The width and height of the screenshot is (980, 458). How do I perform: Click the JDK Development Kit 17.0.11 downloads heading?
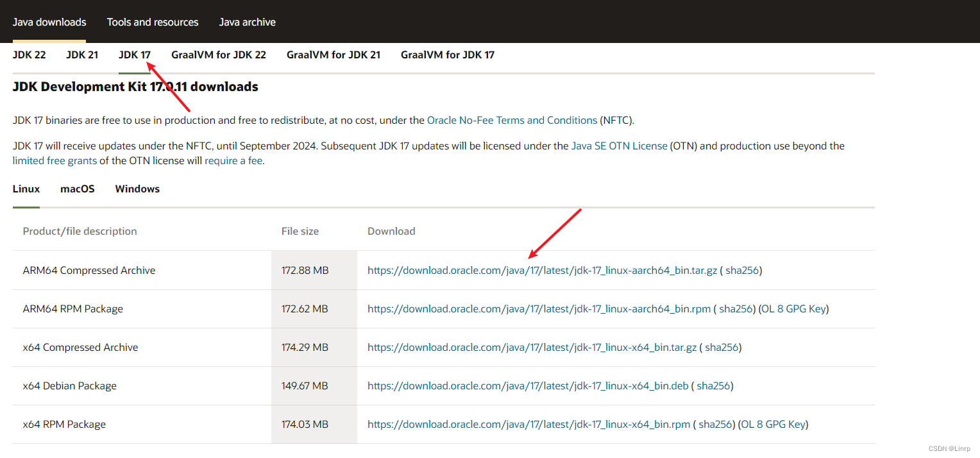pos(135,87)
